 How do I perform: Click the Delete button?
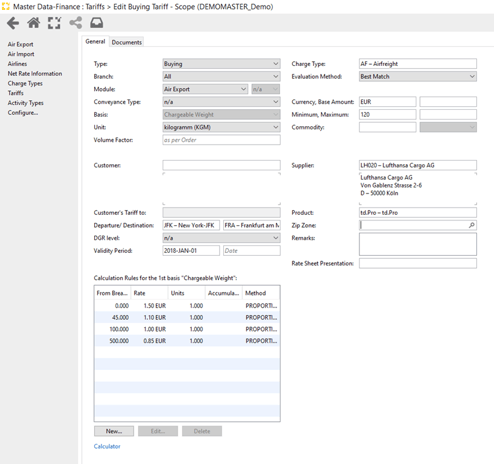pos(202,431)
